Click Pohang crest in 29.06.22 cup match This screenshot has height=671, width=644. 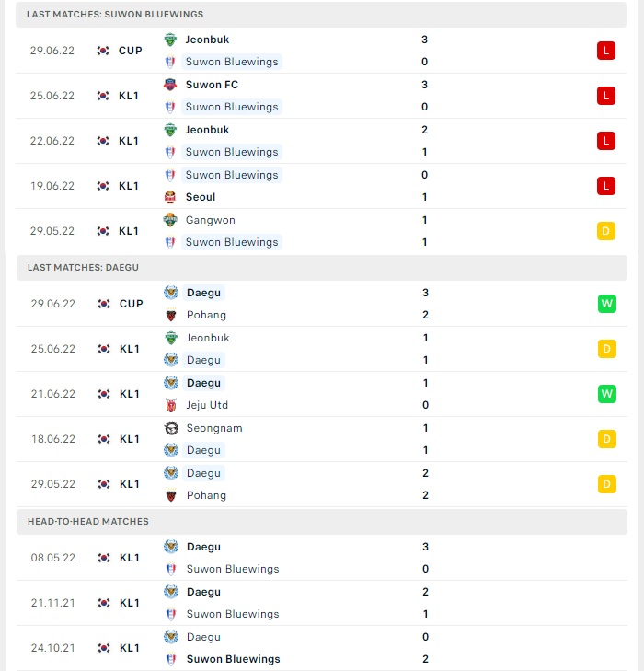pos(171,315)
